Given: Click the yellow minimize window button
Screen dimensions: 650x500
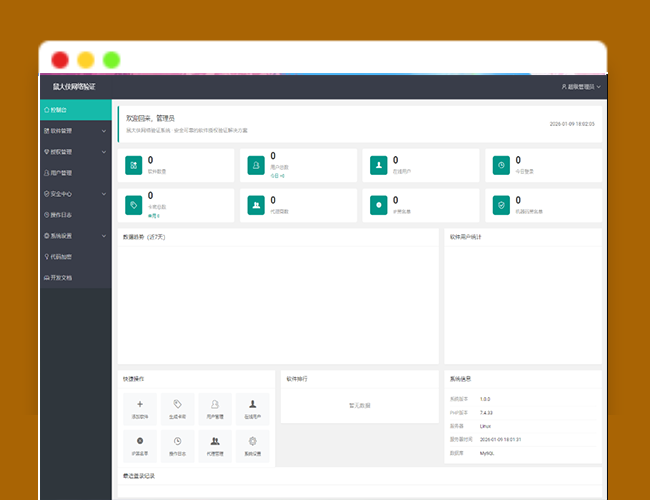Looking at the screenshot, I should tap(86, 60).
